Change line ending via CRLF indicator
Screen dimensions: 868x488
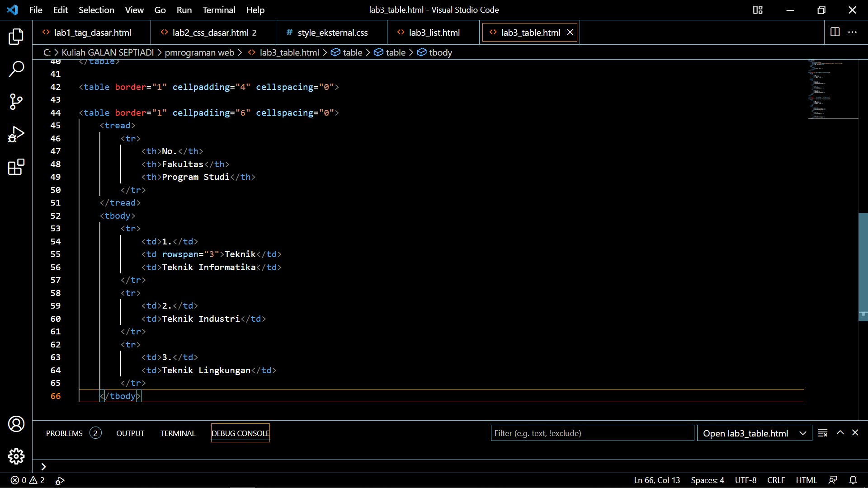coord(776,480)
